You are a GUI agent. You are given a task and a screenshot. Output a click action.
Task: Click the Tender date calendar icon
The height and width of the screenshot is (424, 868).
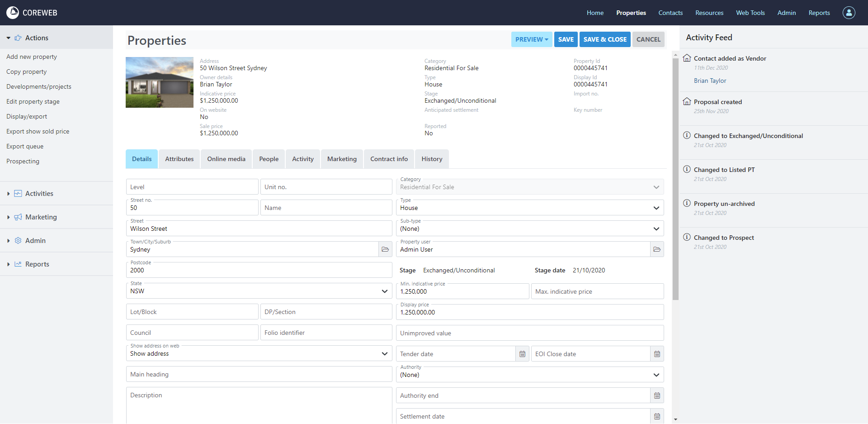coord(522,354)
